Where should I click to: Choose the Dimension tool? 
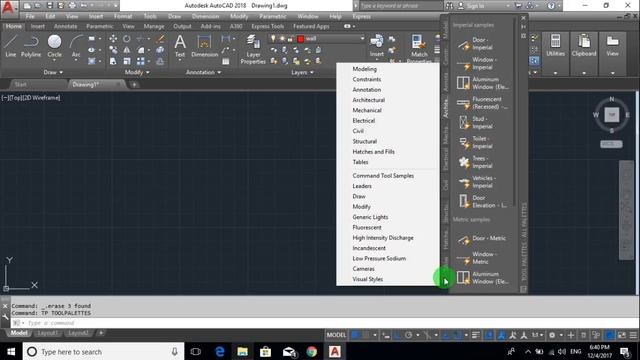[204, 46]
